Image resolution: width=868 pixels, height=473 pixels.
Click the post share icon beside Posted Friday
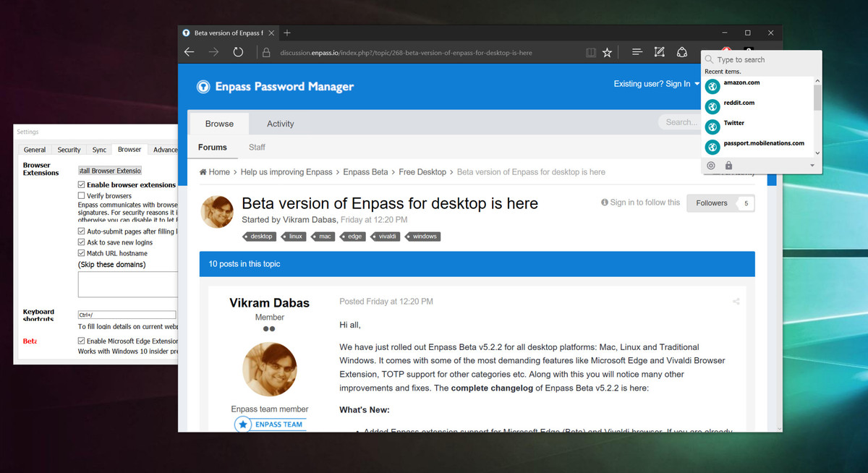pos(736,302)
